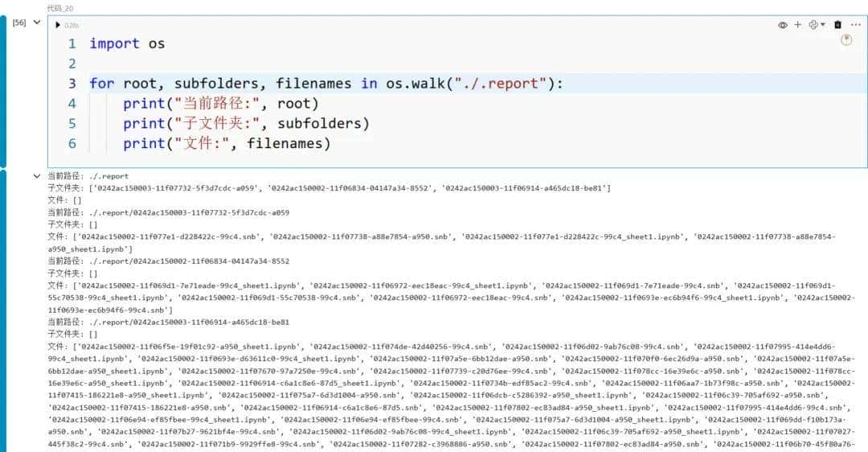868x452 pixels.
Task: Collapse the cell using the chevron beside [56]
Action: click(x=37, y=23)
